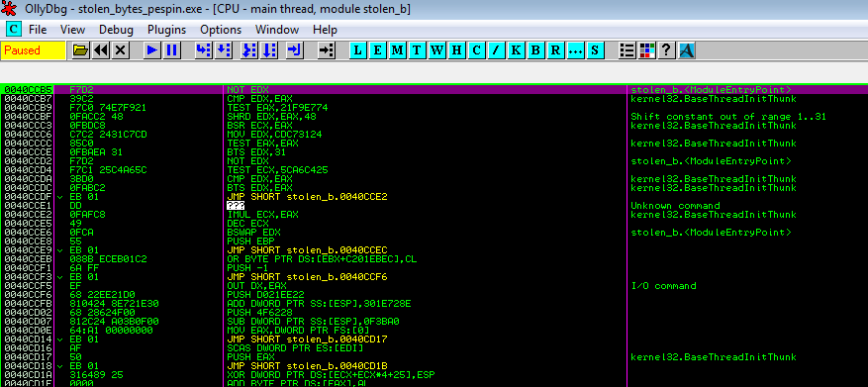The width and height of the screenshot is (868, 387).
Task: Pause execution with the pause icon
Action: click(171, 50)
